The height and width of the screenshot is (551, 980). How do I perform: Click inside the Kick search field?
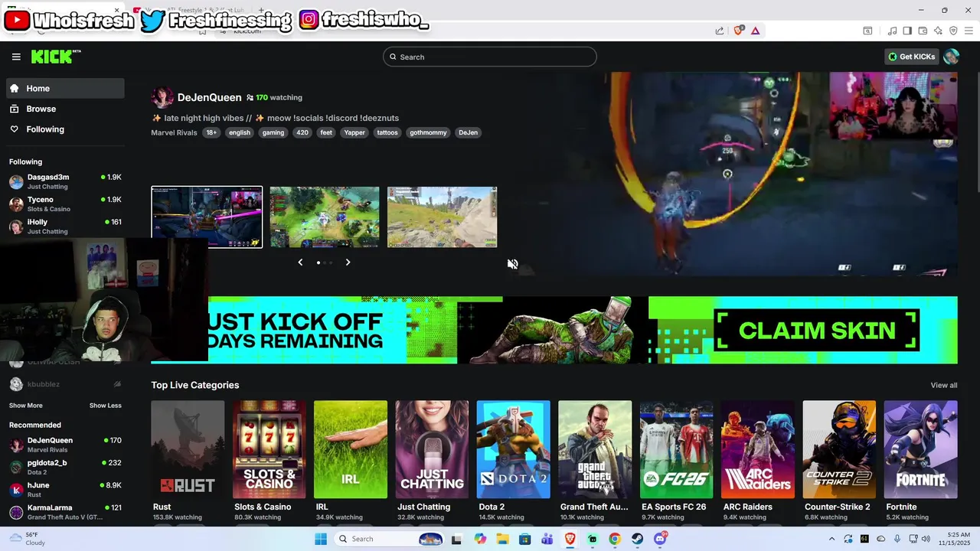490,57
